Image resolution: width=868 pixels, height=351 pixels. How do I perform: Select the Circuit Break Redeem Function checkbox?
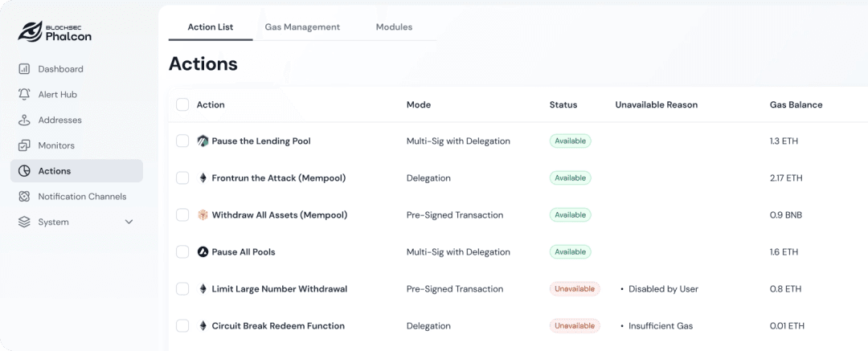pos(182,326)
